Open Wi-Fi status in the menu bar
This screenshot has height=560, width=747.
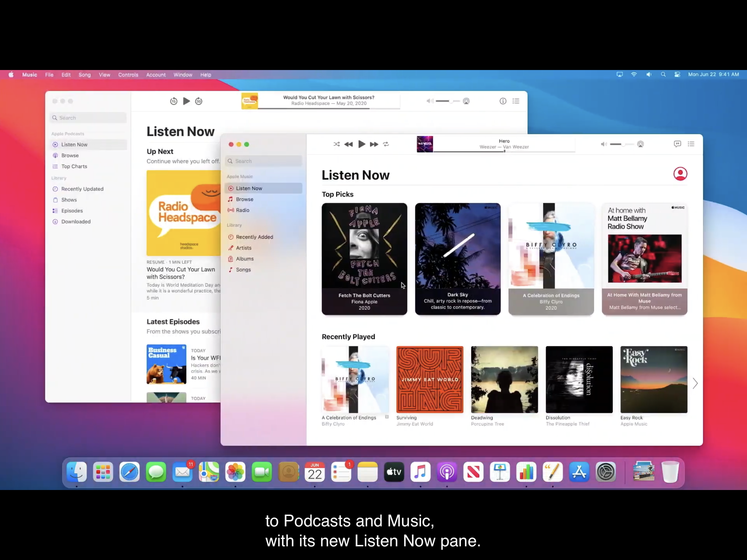tap(634, 75)
